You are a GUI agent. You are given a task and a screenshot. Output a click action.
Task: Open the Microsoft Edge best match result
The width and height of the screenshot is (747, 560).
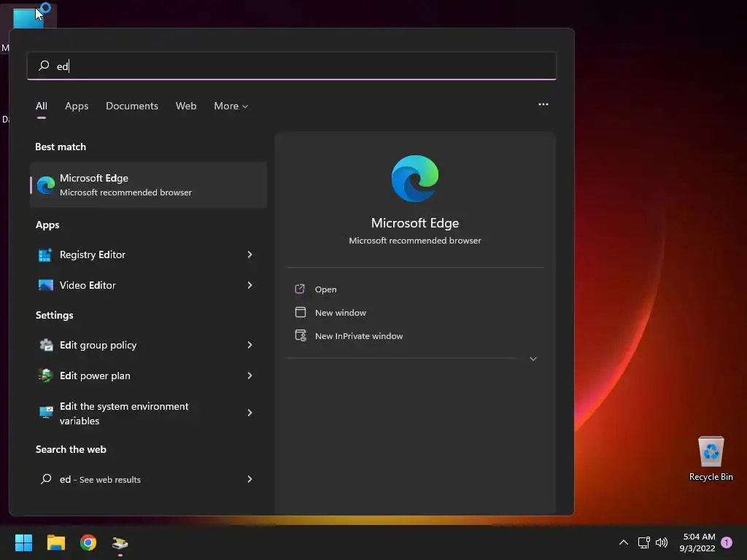[x=148, y=184]
